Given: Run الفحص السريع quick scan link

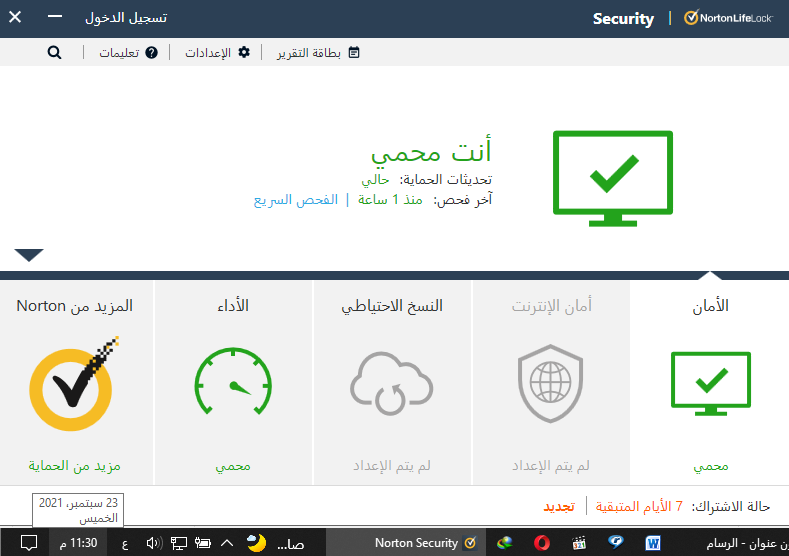Looking at the screenshot, I should tap(296, 200).
